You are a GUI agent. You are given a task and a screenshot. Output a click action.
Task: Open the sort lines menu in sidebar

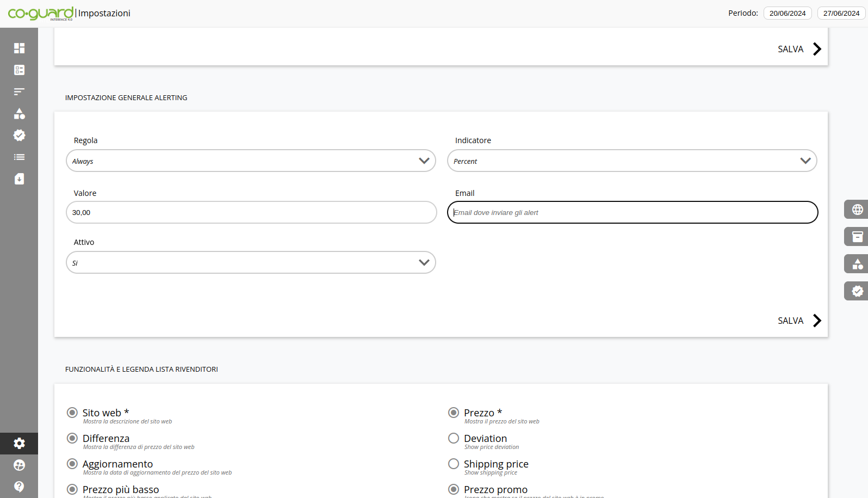19,92
